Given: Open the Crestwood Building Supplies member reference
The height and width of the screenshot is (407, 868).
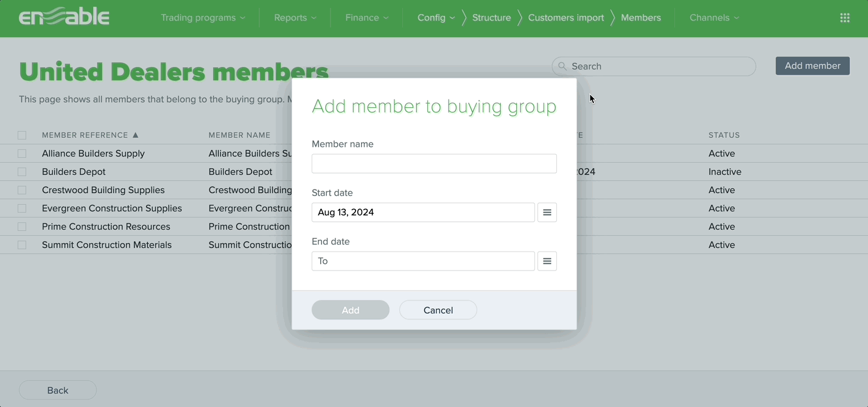Looking at the screenshot, I should [x=103, y=190].
